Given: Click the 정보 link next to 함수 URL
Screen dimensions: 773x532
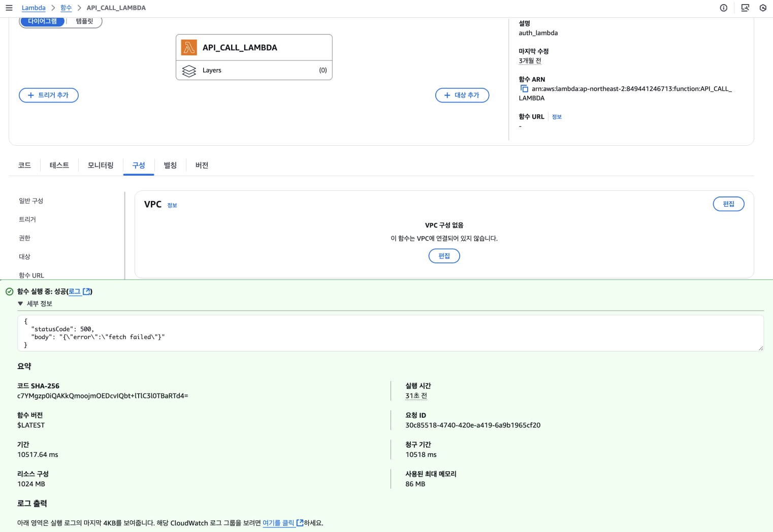Looking at the screenshot, I should tap(557, 117).
